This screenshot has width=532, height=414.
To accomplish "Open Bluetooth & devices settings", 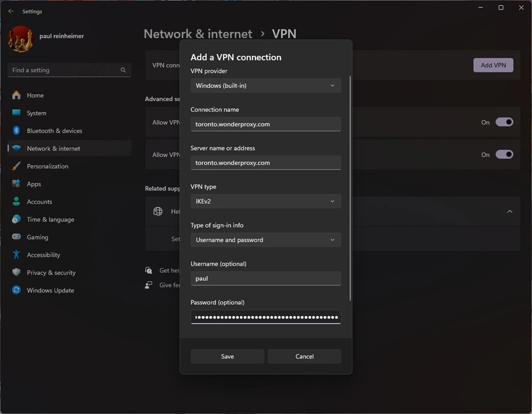I will point(17,130).
